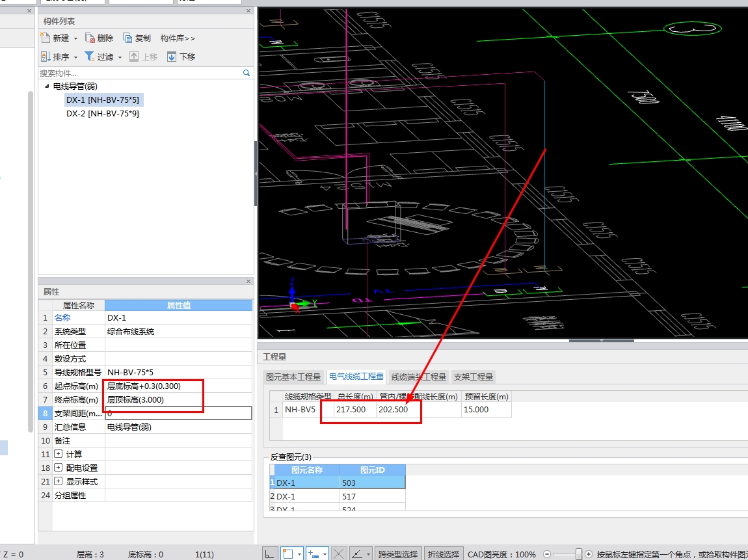Viewport: 748px width, 560px height.
Task: Click the 上移 move up button
Action: click(x=144, y=57)
